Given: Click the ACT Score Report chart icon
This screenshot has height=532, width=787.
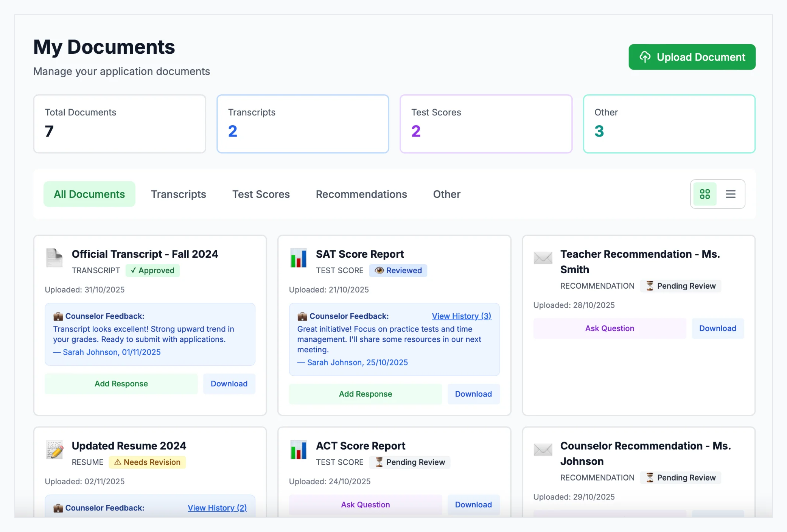Looking at the screenshot, I should coord(298,450).
